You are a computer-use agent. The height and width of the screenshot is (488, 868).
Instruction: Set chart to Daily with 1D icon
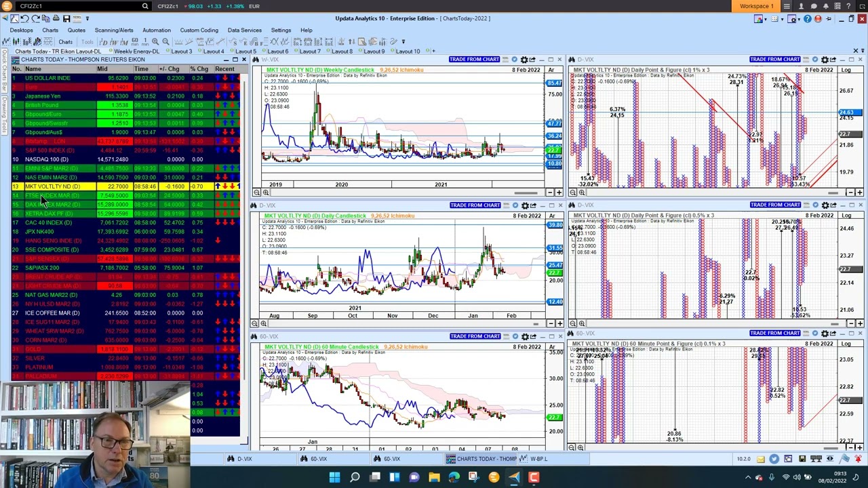pos(103,41)
